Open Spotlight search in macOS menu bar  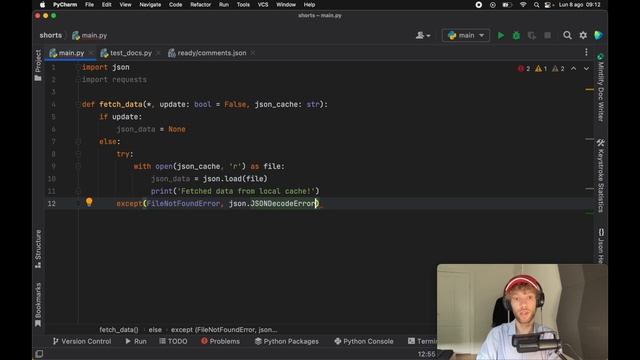click(536, 5)
